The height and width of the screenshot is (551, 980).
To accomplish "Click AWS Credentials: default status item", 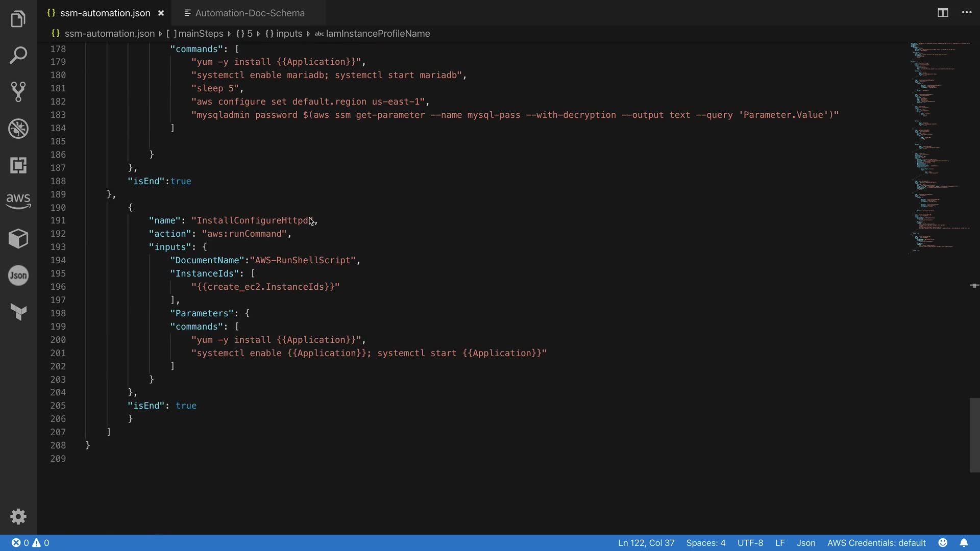I will coord(876,543).
